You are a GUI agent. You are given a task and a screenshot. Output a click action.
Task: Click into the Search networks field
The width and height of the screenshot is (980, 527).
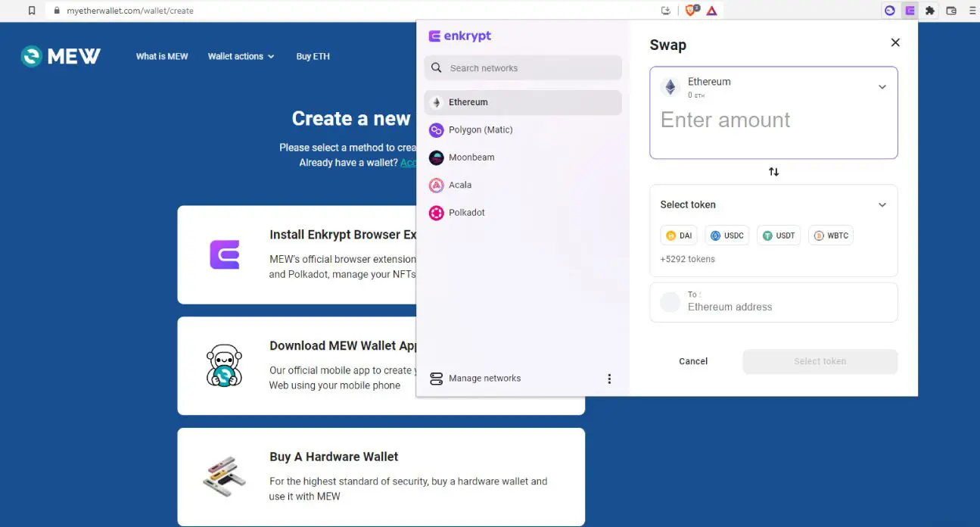523,67
